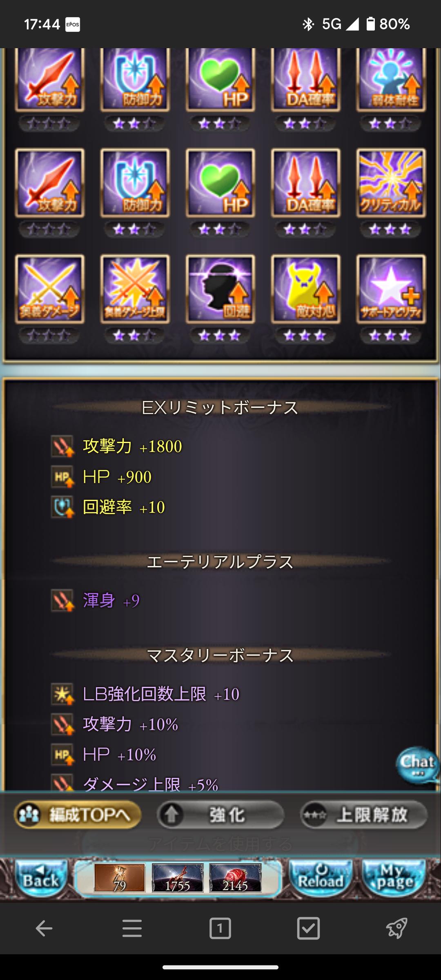The image size is (441, 980).
Task: Select the red item thumbnail showing 2145
Action: pos(235,878)
